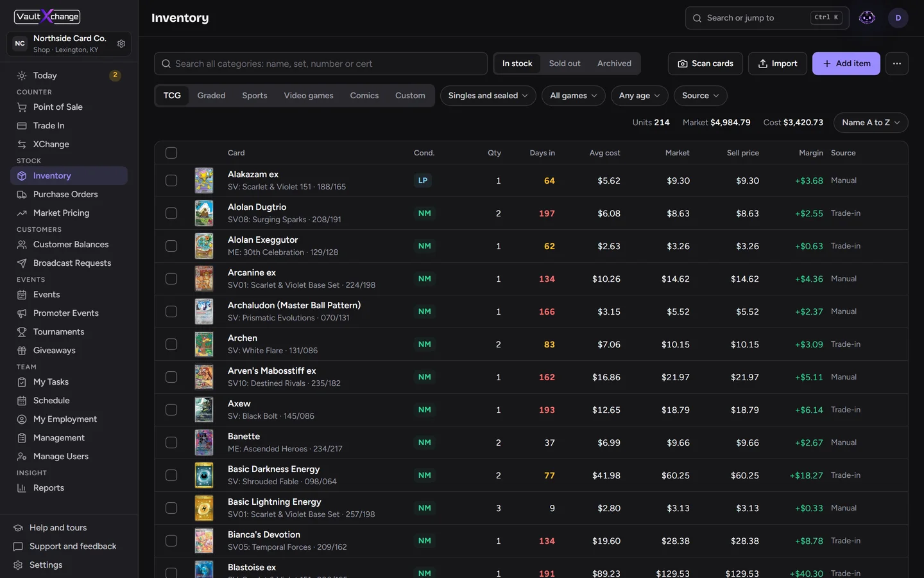The height and width of the screenshot is (578, 924).
Task: Click the XChange arrows icon
Action: [x=22, y=144]
